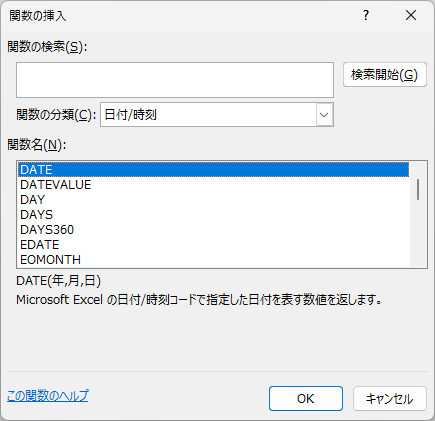The width and height of the screenshot is (435, 421).
Task: Click the 検索開始 button
Action: click(x=385, y=75)
